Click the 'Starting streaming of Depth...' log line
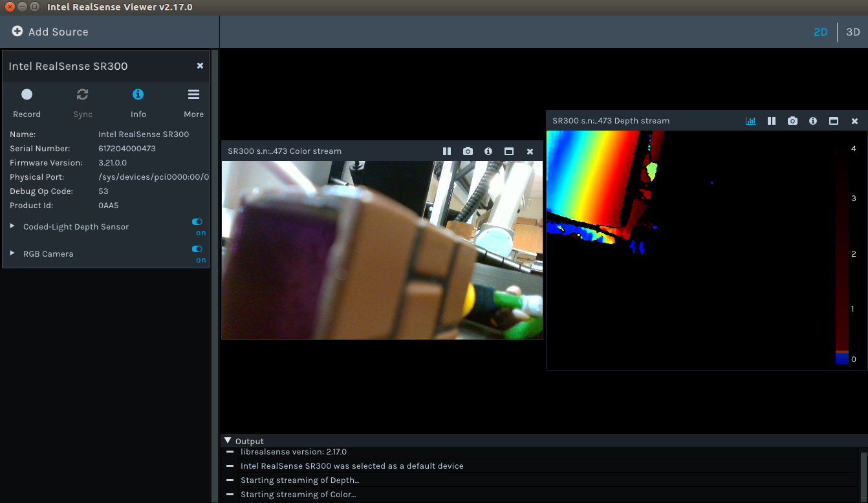868x503 pixels. click(x=299, y=480)
